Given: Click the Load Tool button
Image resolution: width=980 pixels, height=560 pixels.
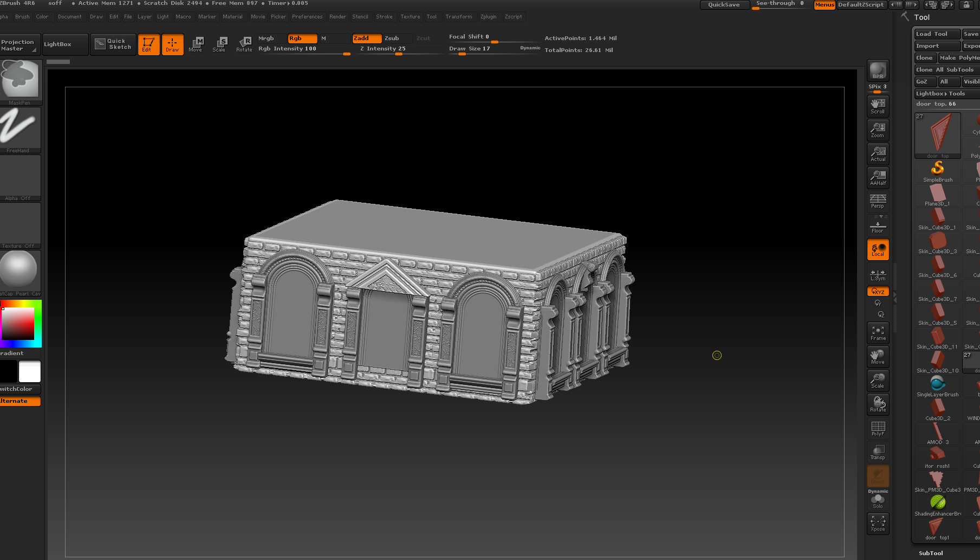Looking at the screenshot, I should (936, 34).
